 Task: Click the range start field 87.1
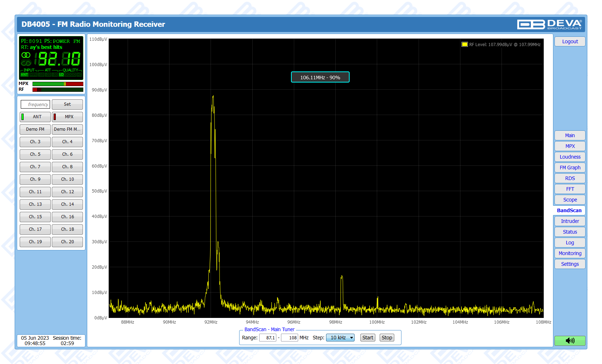tap(268, 338)
